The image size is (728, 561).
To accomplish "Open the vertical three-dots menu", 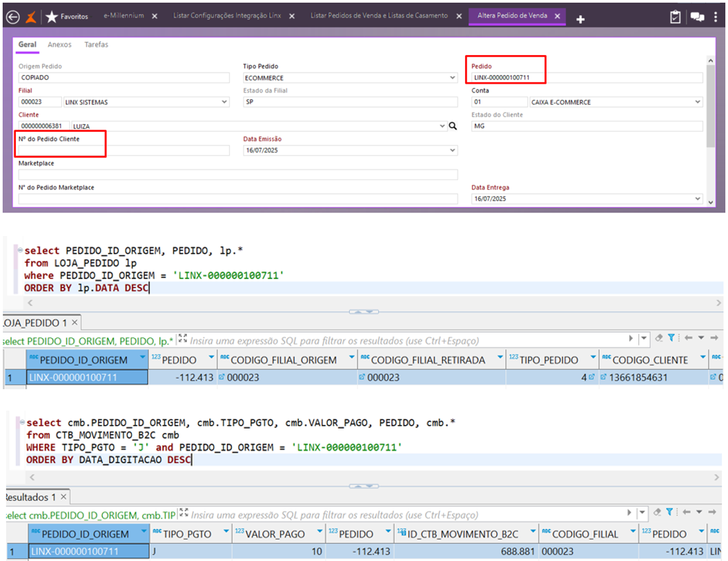I will click(x=716, y=17).
